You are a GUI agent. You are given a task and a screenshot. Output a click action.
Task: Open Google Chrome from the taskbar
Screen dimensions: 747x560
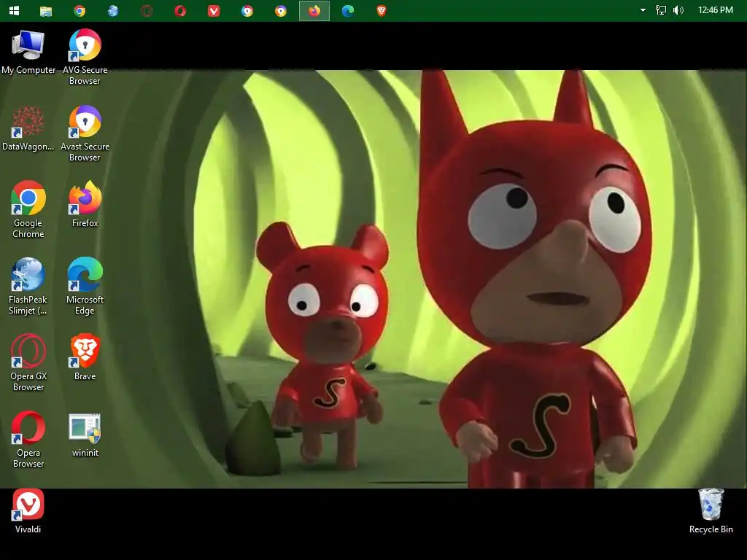click(80, 11)
